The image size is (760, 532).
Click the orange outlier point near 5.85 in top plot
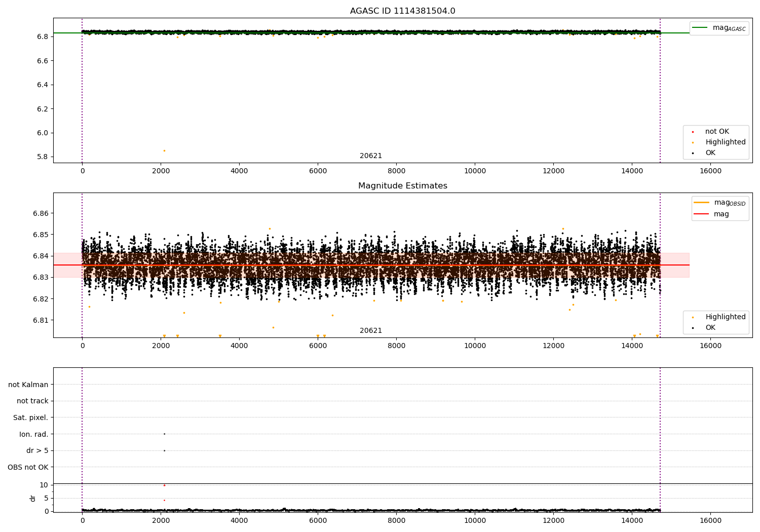click(164, 150)
